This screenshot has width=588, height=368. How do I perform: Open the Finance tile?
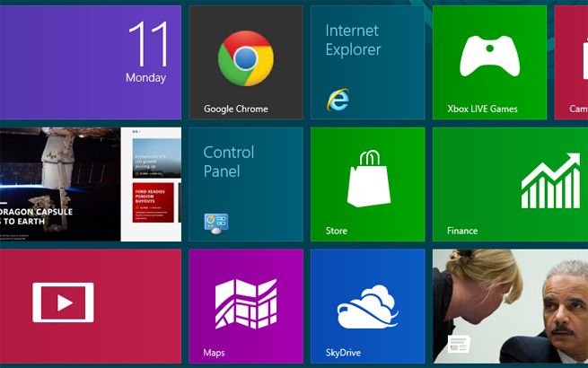(x=511, y=184)
